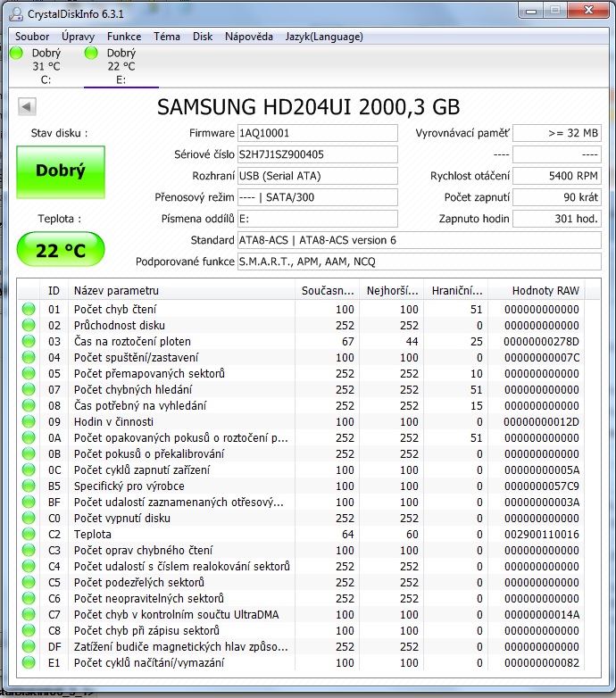The height and width of the screenshot is (698, 616).
Task: Click the Zapnuto hodin value 301 hod.
Action: click(557, 219)
